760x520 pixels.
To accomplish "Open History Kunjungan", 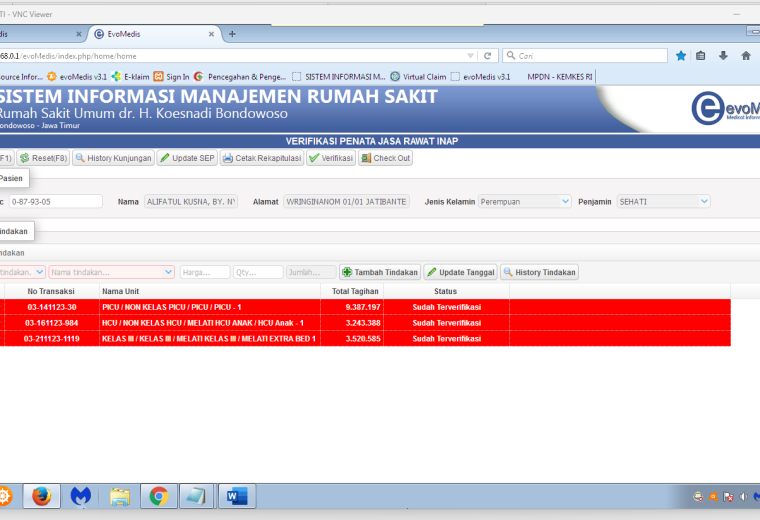I will coord(113,158).
